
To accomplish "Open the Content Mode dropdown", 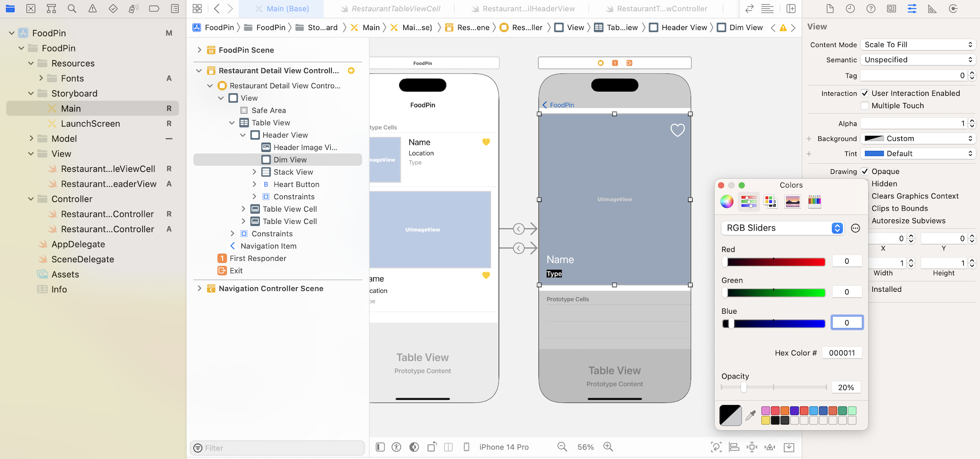I will click(x=918, y=45).
